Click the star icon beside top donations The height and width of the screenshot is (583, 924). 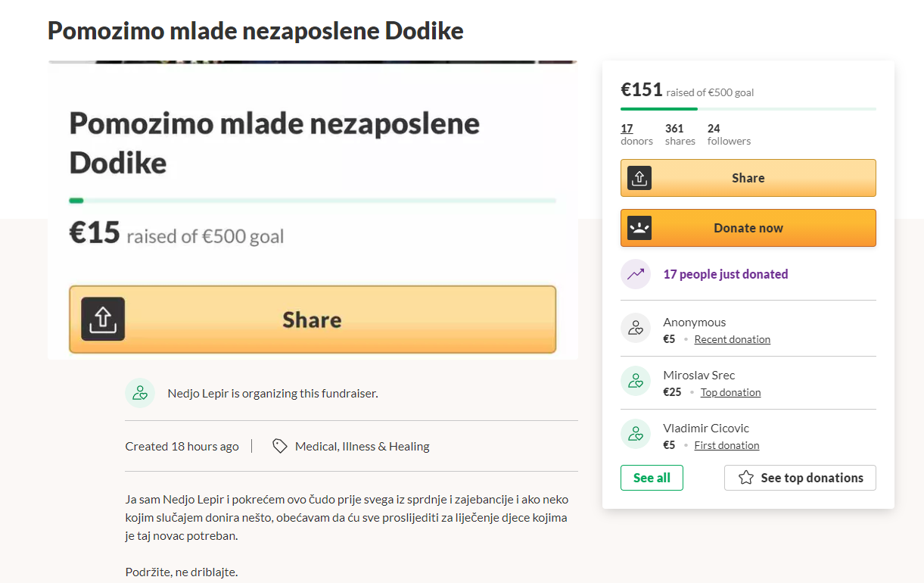click(x=746, y=478)
